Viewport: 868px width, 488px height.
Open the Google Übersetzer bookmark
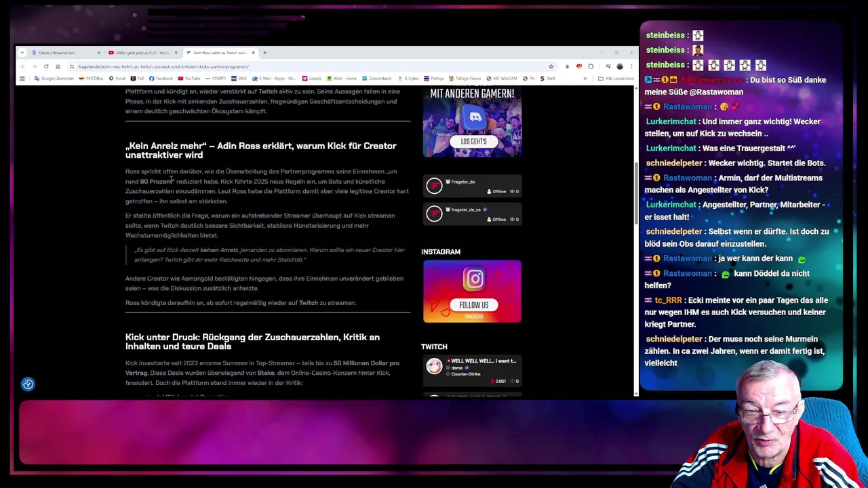(x=54, y=79)
